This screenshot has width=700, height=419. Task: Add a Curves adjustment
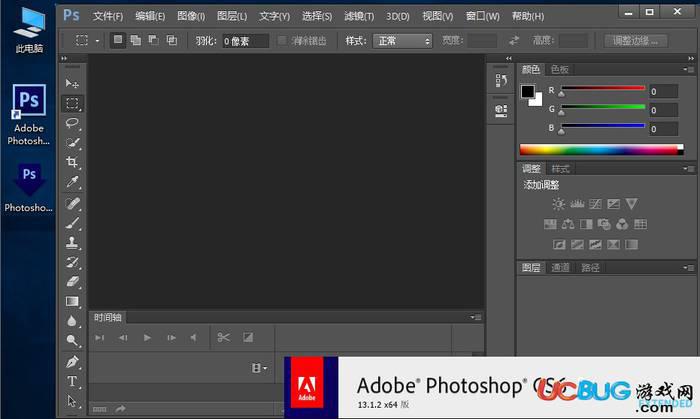point(595,204)
